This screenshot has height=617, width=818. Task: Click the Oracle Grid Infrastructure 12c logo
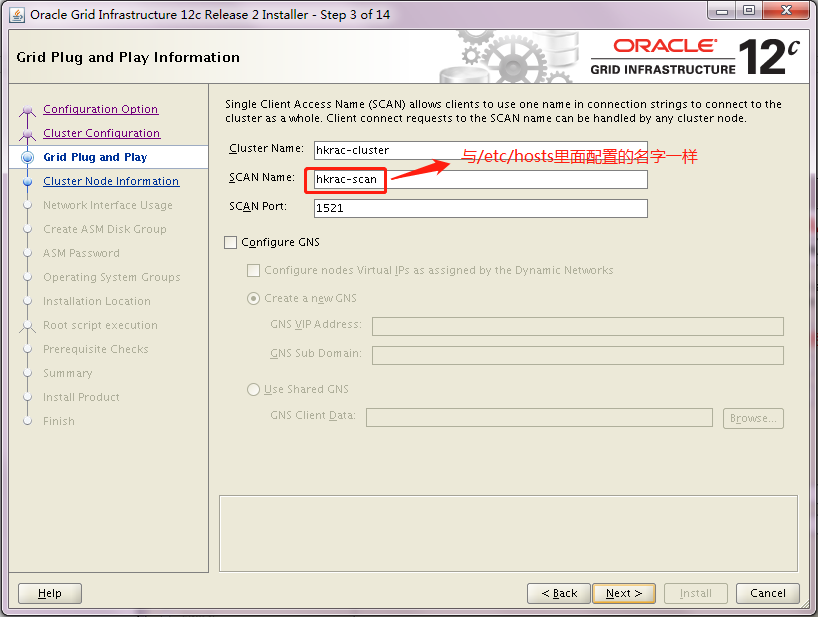pos(694,57)
